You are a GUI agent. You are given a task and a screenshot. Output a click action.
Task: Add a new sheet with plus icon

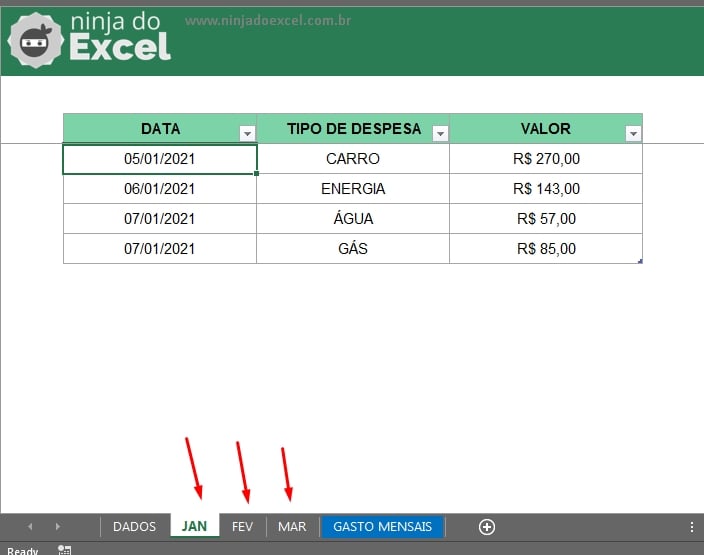point(487,527)
